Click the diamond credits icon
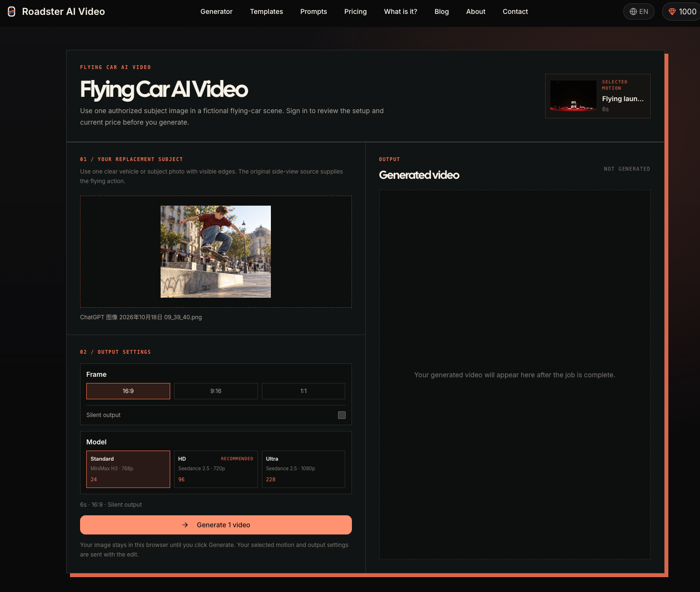The height and width of the screenshot is (592, 700). (672, 12)
